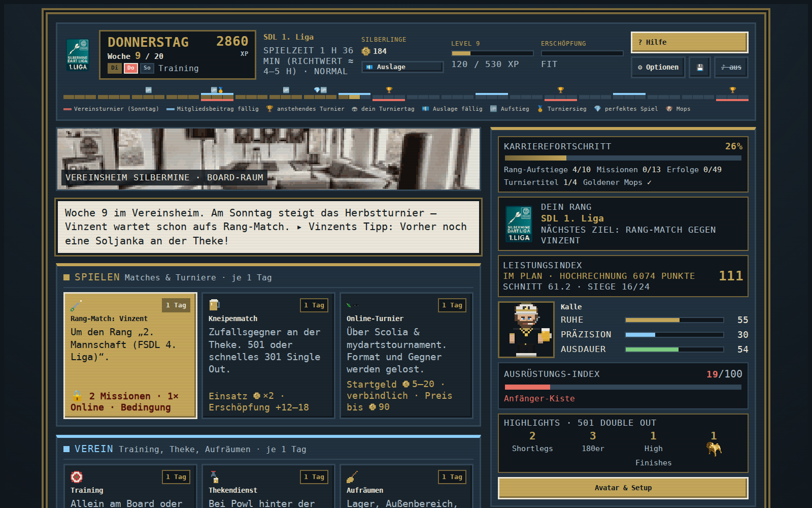Screen dimensions: 812x508
Task: Click the Mops icon in the timeline legend
Action: [x=669, y=109]
